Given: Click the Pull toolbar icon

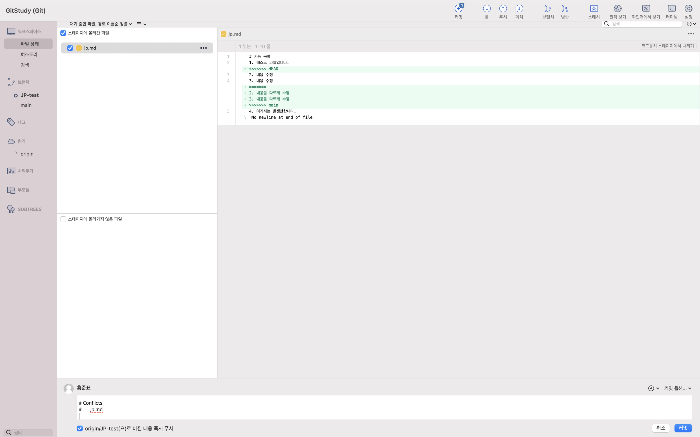Looking at the screenshot, I should click(x=487, y=8).
